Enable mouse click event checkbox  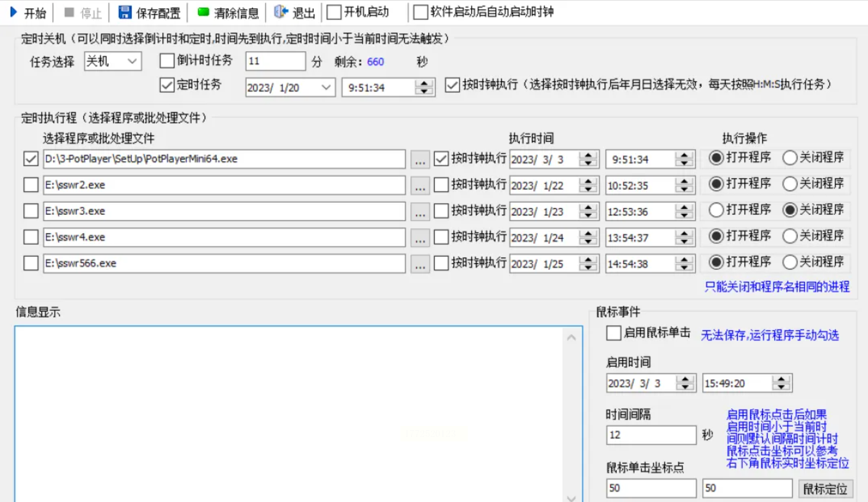click(613, 333)
